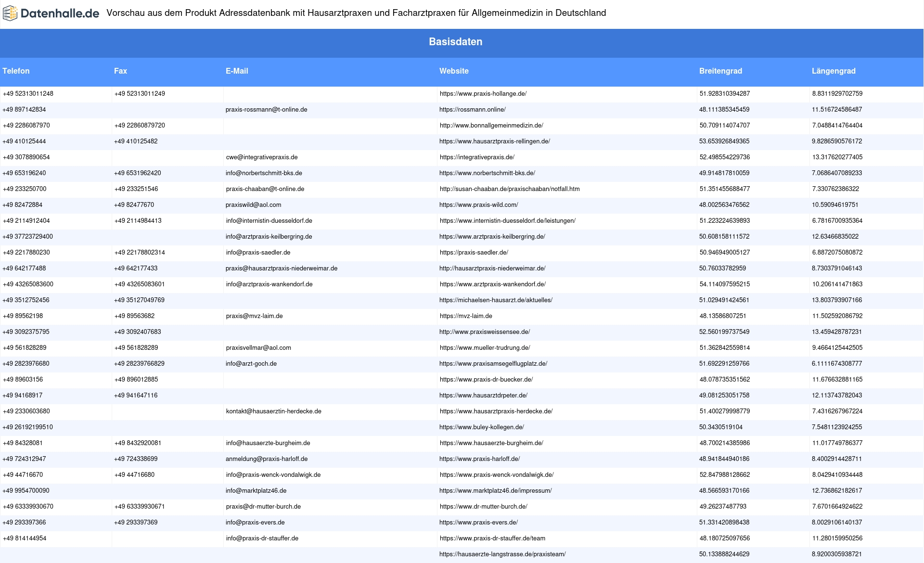This screenshot has height=563, width=924.
Task: Open https://www.hausaerzte-burgheim.de/ website entry
Action: (491, 443)
